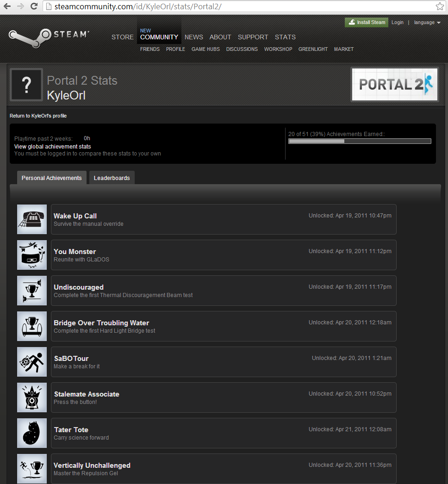
Task: Click the Stalemate Associate achievement icon
Action: tap(32, 397)
